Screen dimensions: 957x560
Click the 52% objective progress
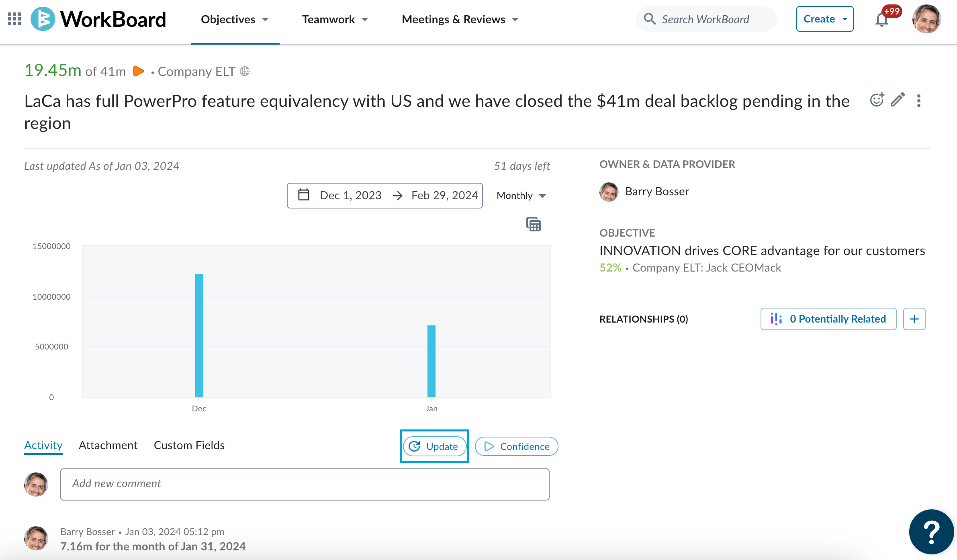611,268
